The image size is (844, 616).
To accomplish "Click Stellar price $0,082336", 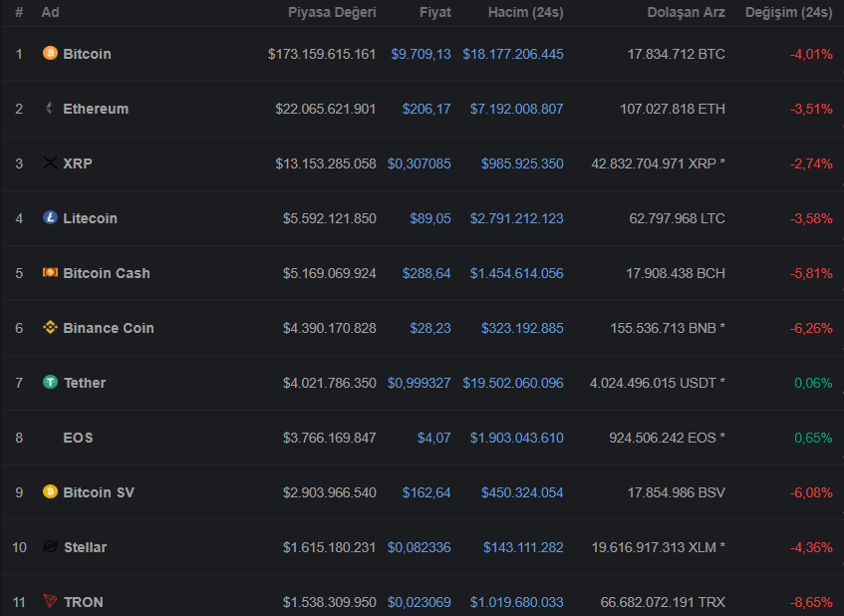I will (420, 547).
